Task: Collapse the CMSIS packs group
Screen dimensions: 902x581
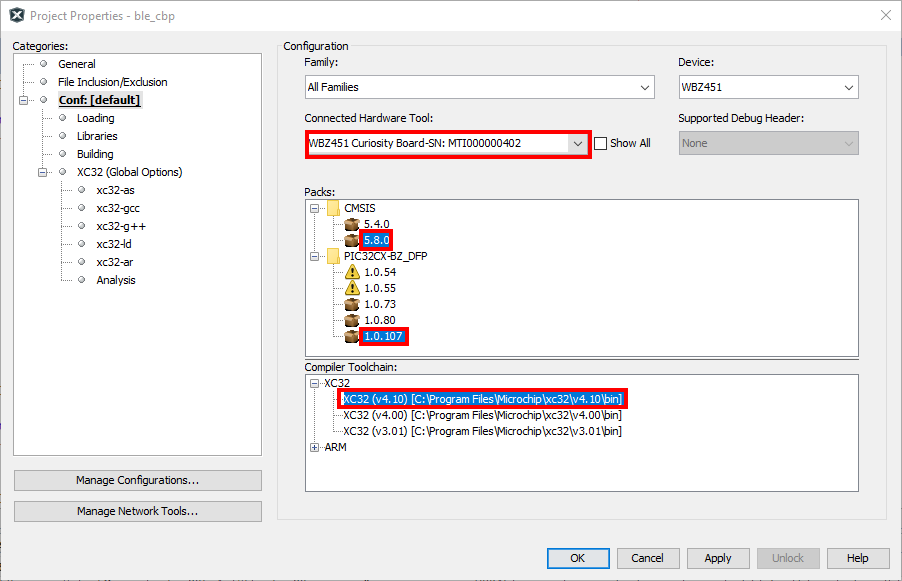Action: [x=314, y=208]
